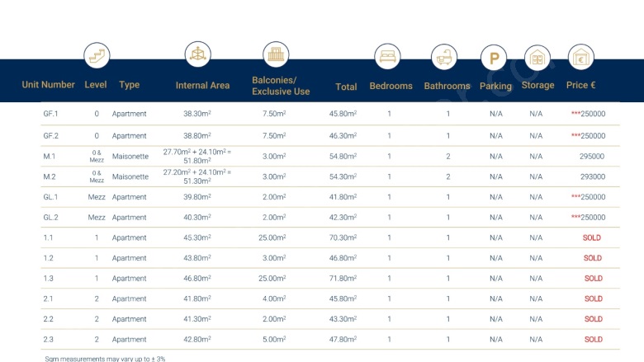Viewport: 644px width, 362px height.
Task: Select the Type column header
Action: click(129, 85)
